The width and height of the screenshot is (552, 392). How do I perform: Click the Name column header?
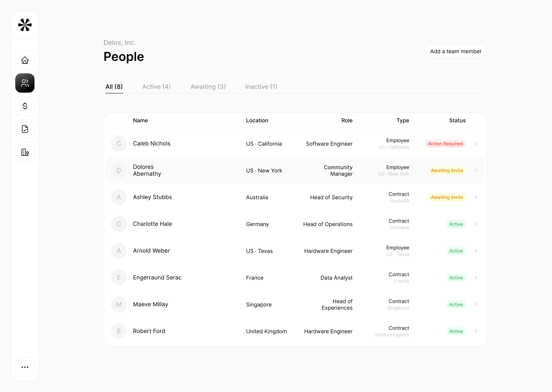point(140,120)
